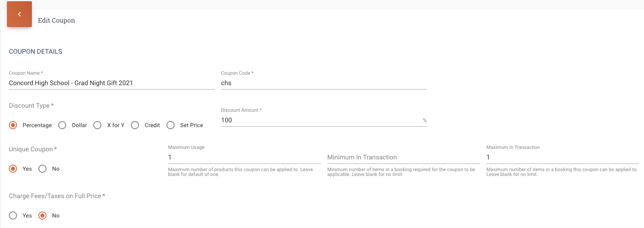Viewport: 644px width, 228px height.
Task: Set Unique Coupon to No
Action: 42,169
